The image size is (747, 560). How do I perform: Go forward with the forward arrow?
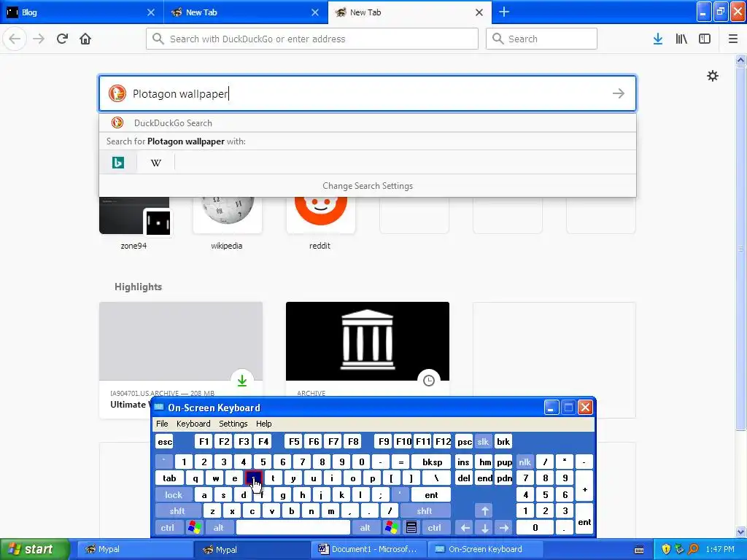39,39
